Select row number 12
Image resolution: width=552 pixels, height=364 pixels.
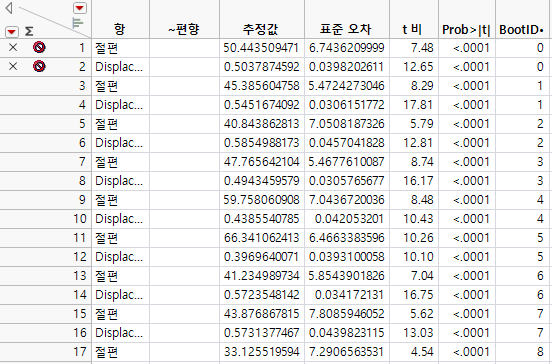click(x=80, y=257)
